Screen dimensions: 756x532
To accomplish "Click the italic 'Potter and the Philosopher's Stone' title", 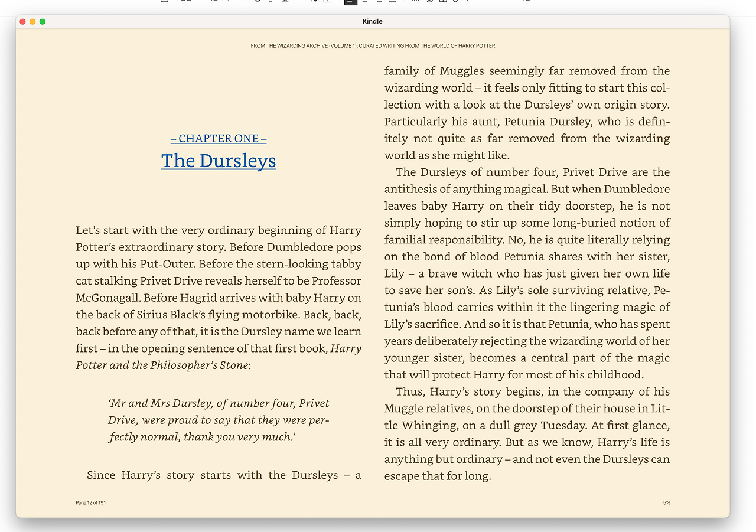I will pyautogui.click(x=164, y=365).
